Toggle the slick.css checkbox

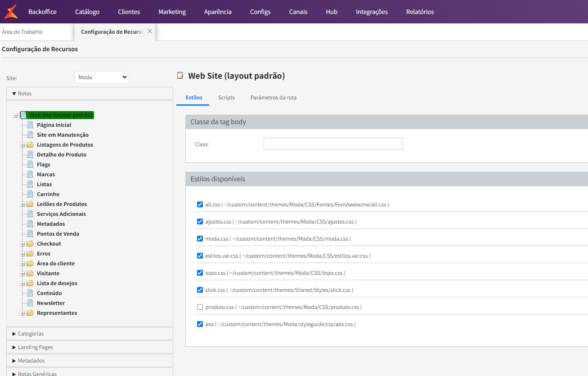(200, 290)
